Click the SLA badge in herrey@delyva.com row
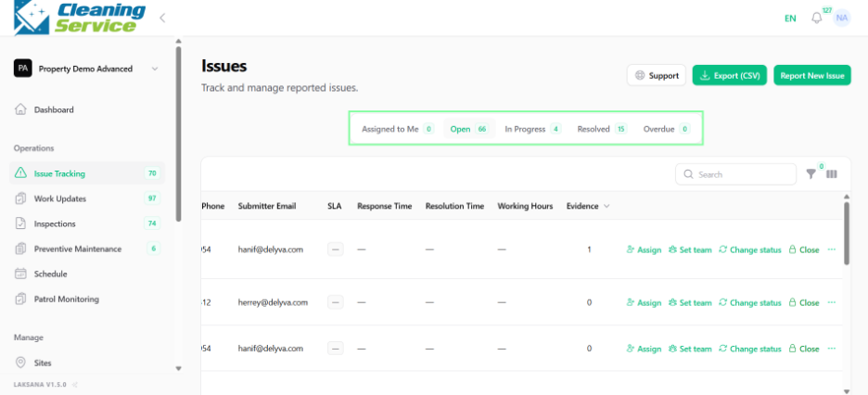This screenshot has height=395, width=868. pyautogui.click(x=336, y=302)
